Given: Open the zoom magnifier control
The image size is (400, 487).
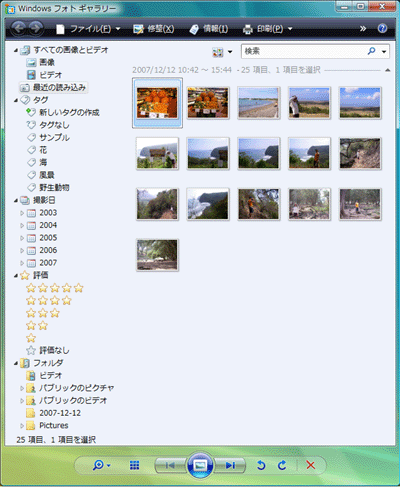Looking at the screenshot, I should [101, 465].
